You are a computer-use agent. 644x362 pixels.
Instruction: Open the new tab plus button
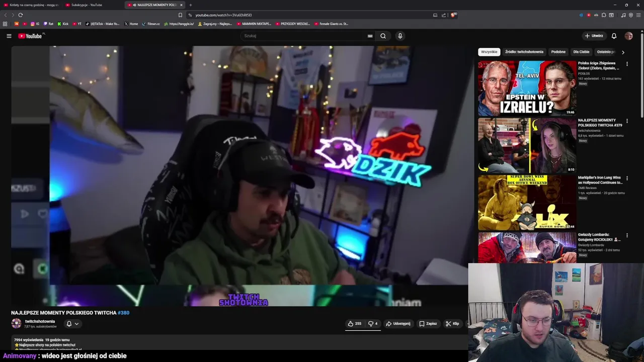pyautogui.click(x=190, y=5)
